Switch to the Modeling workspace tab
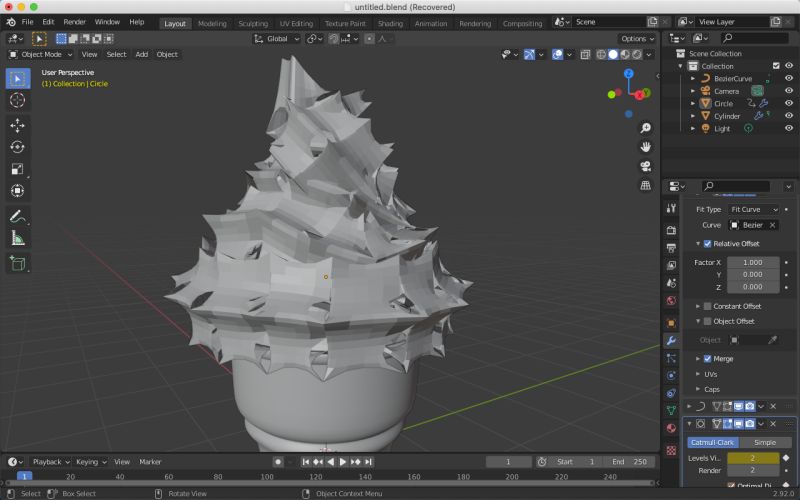 (212, 23)
